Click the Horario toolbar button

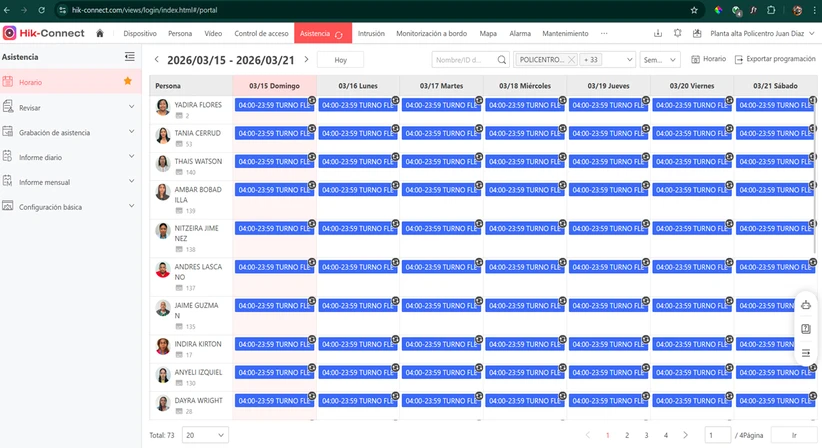tap(708, 59)
